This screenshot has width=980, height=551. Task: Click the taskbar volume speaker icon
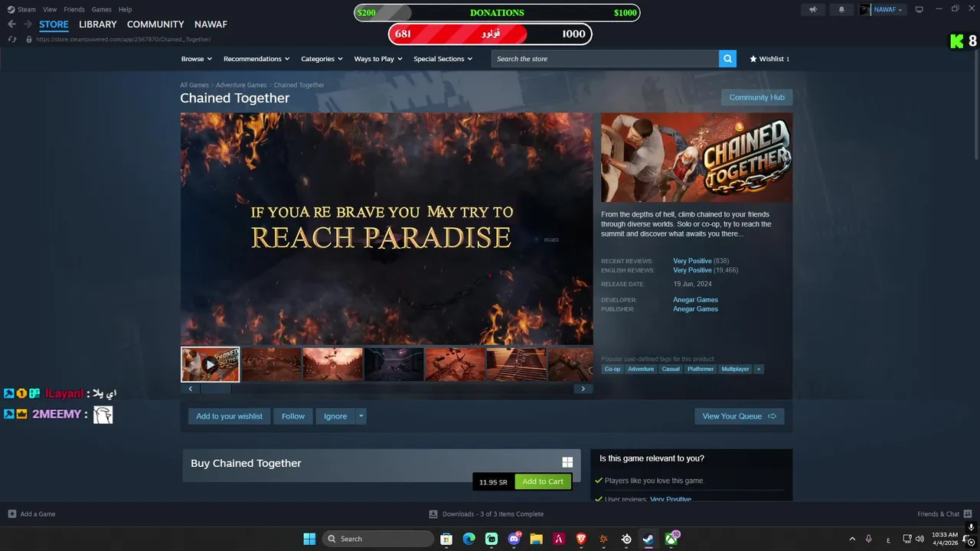[x=920, y=539]
